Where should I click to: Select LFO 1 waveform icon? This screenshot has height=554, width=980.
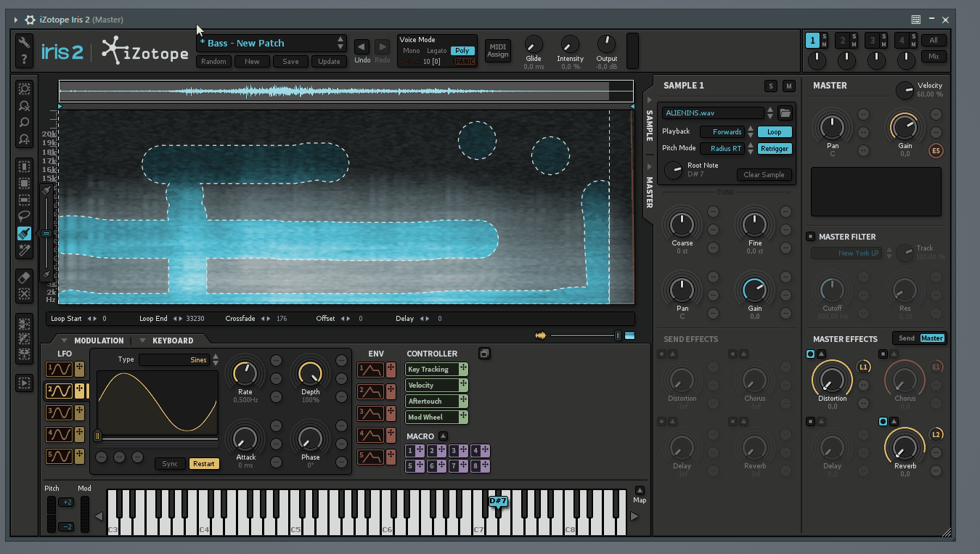pyautogui.click(x=59, y=369)
